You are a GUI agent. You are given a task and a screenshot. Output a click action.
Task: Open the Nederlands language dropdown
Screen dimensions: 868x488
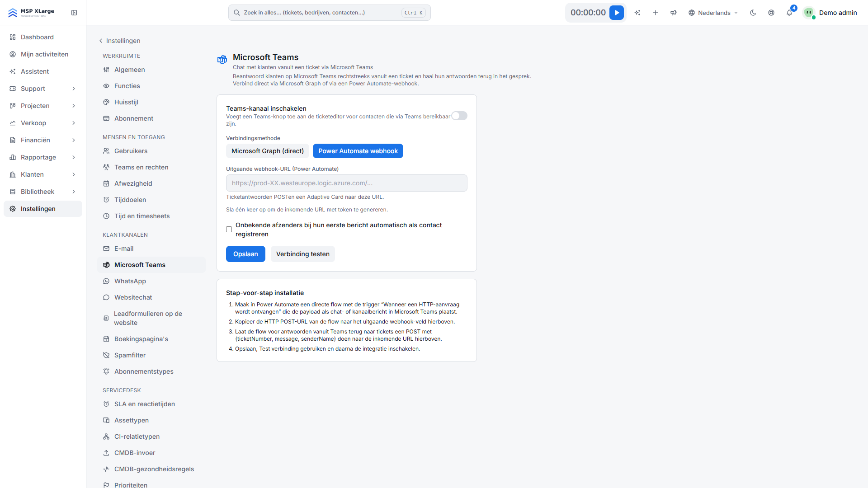pyautogui.click(x=713, y=13)
